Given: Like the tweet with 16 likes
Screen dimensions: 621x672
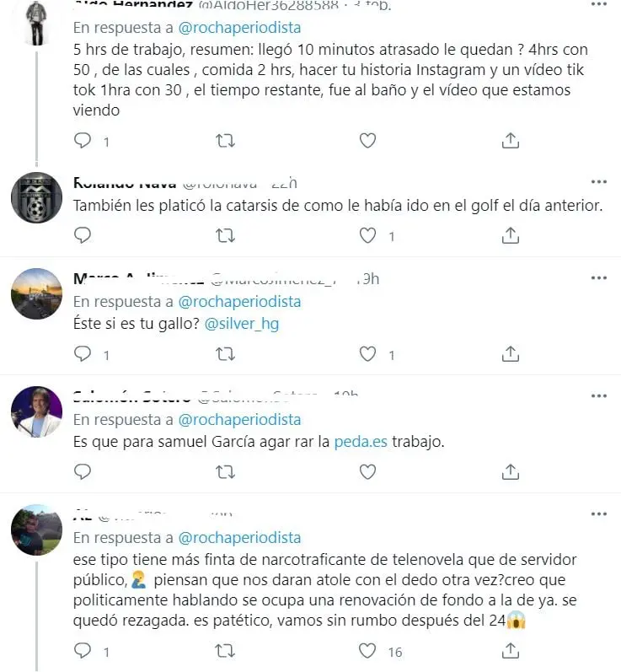Looking at the screenshot, I should [367, 651].
